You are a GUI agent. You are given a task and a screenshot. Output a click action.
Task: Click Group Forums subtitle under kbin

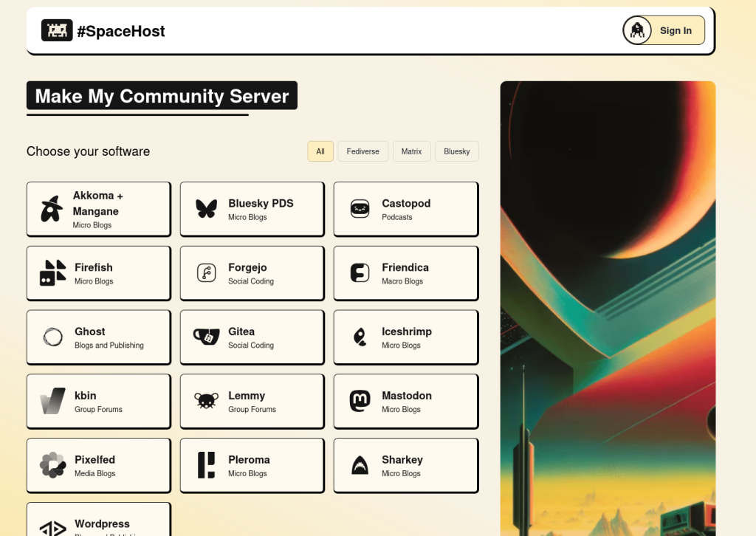pos(98,410)
